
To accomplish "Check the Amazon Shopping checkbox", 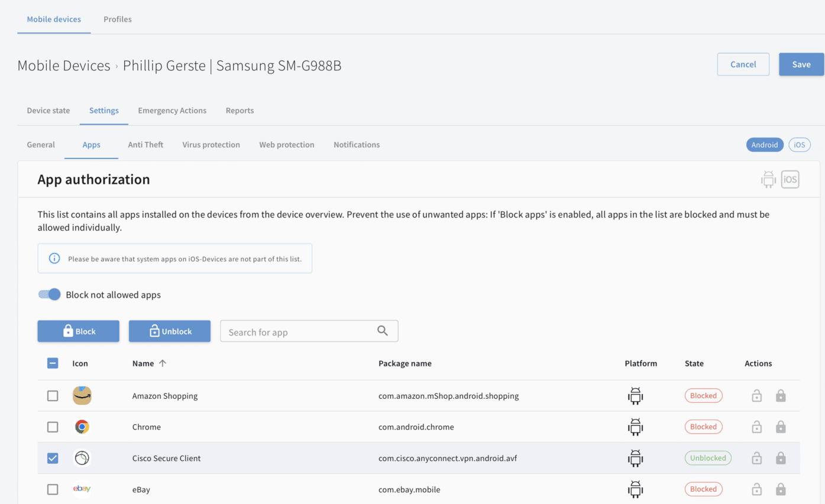I will pyautogui.click(x=53, y=396).
